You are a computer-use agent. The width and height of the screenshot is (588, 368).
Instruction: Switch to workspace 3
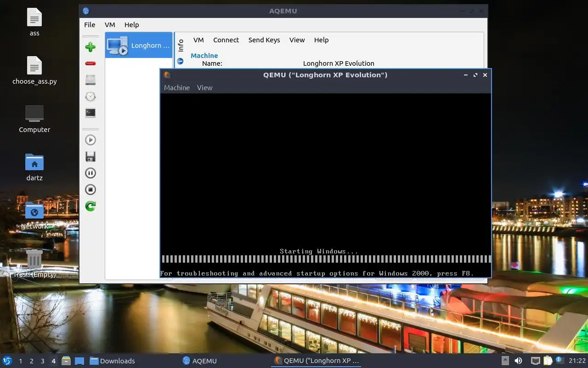[43, 361]
